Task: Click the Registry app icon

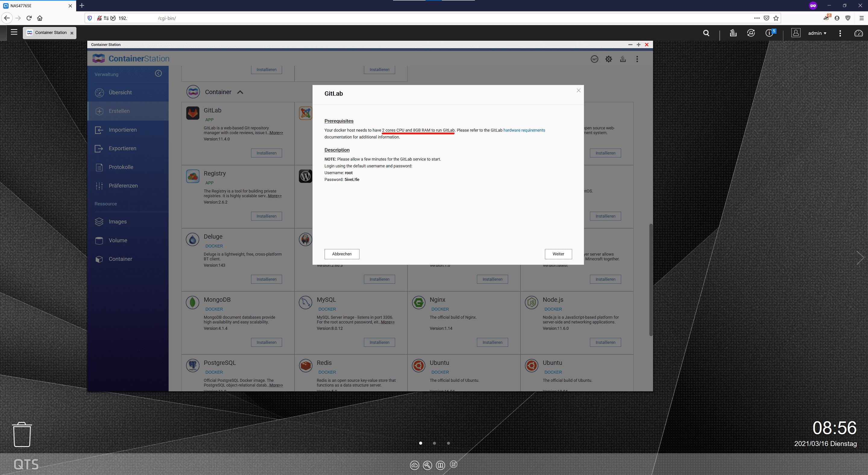Action: (x=193, y=176)
